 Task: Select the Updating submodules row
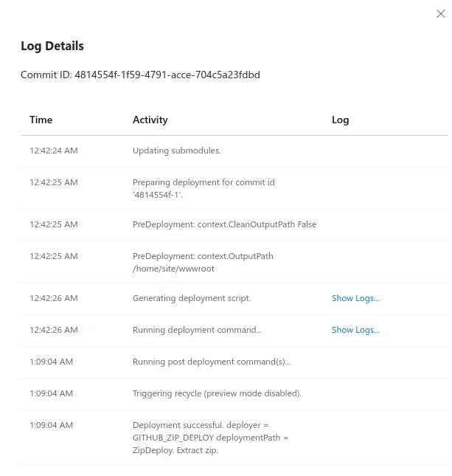click(234, 151)
